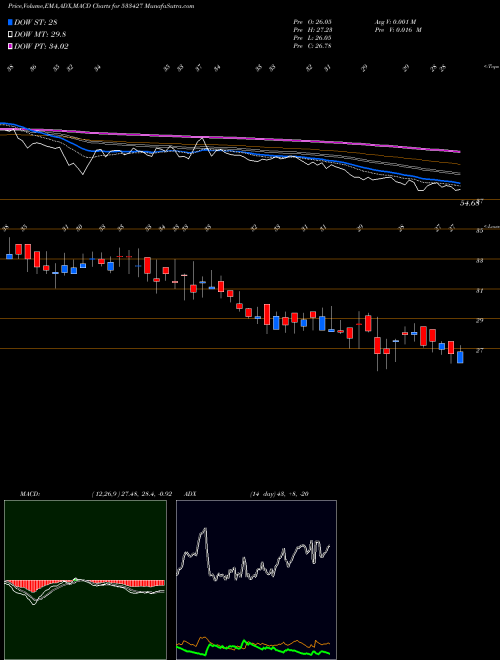Click the 35 price axis label

(479, 231)
